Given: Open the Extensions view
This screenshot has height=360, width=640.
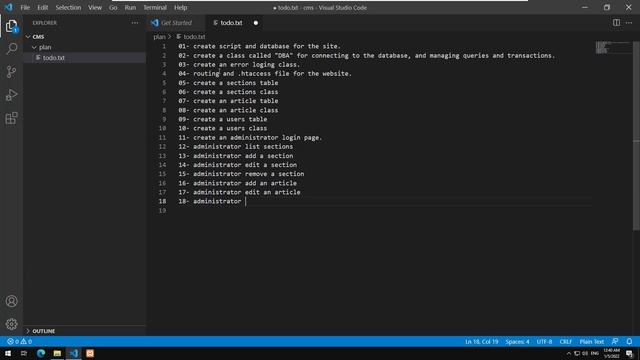Looking at the screenshot, I should pos(11,118).
